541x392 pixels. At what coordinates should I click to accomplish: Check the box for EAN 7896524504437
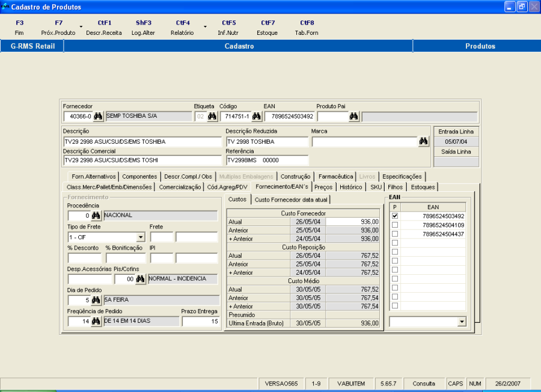(x=395, y=234)
